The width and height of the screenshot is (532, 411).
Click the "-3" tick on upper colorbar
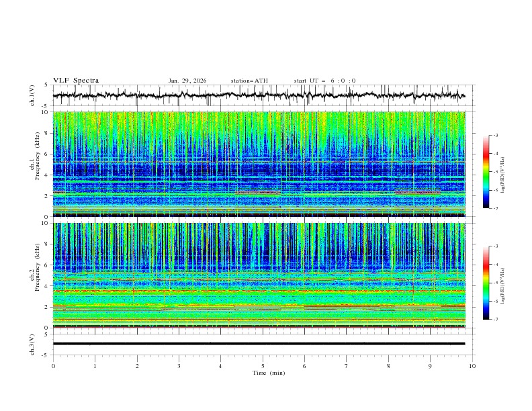495,135
